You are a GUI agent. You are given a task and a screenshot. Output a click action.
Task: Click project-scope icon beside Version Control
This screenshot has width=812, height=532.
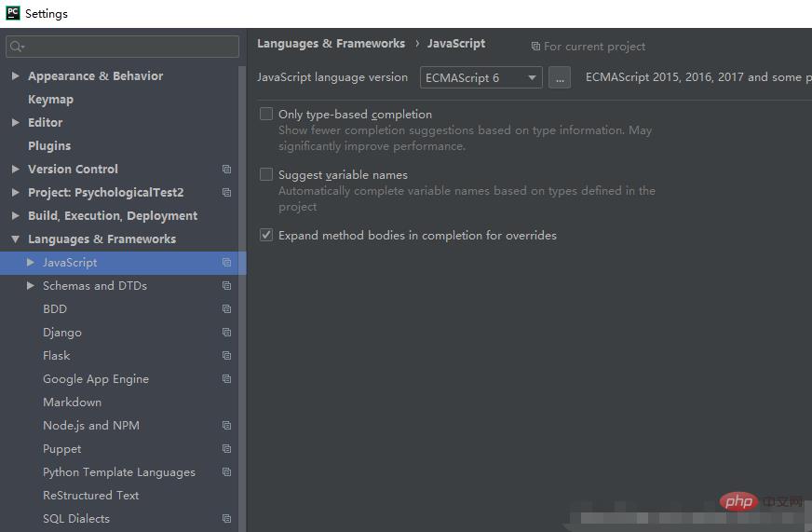pyautogui.click(x=226, y=170)
